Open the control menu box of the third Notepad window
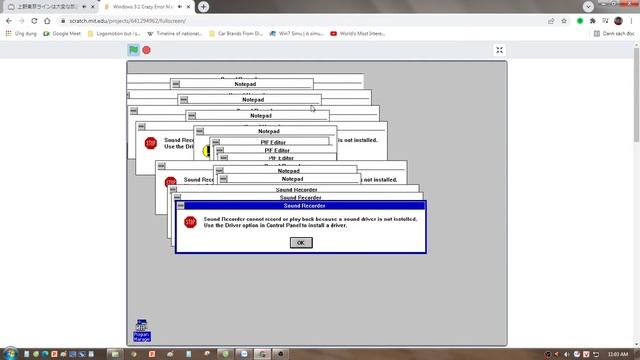This screenshot has width=640, height=360. 192,116
